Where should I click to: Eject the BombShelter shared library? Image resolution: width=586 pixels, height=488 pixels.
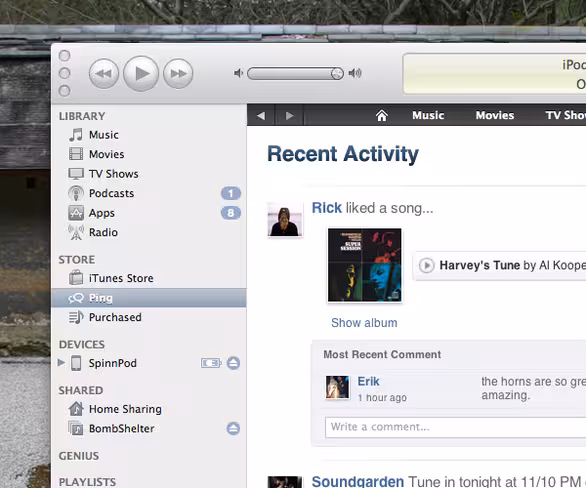[234, 429]
